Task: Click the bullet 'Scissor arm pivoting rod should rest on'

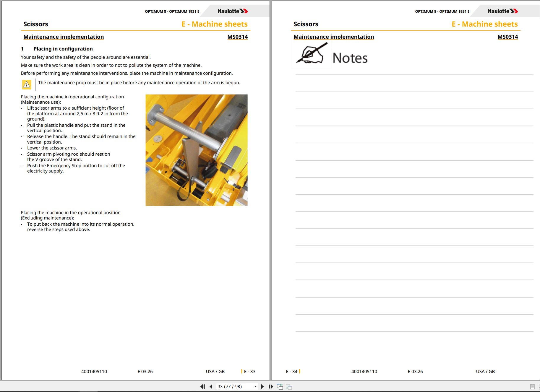Action: point(69,157)
